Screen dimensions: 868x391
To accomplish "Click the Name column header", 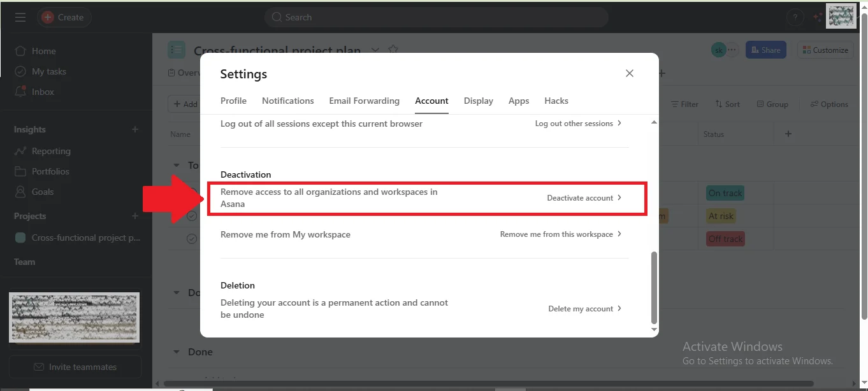I will click(180, 134).
